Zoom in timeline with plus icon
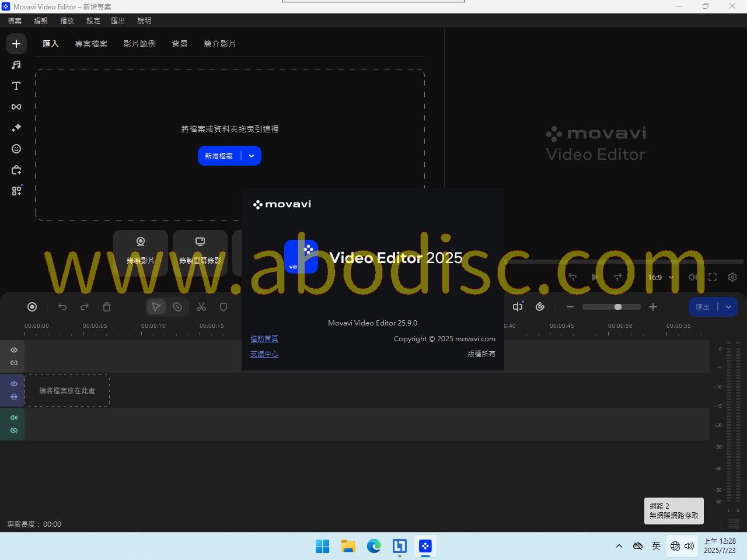The image size is (747, 560). [x=653, y=307]
